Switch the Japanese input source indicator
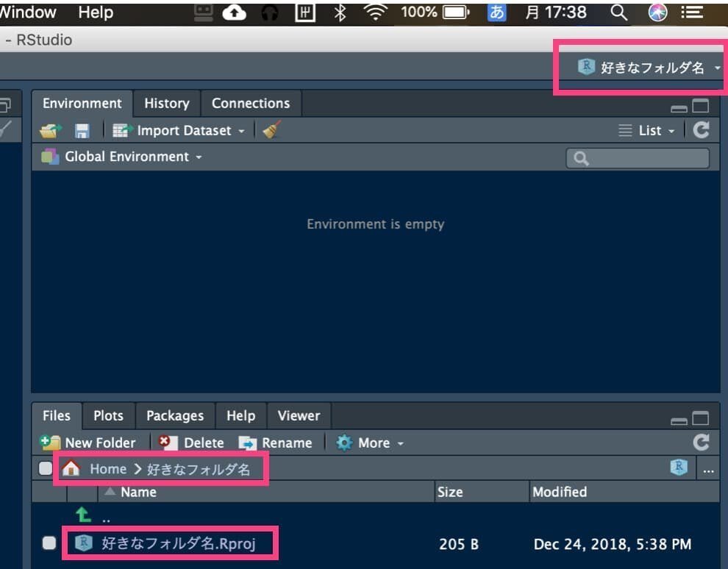Image resolution: width=728 pixels, height=569 pixels. point(496,12)
